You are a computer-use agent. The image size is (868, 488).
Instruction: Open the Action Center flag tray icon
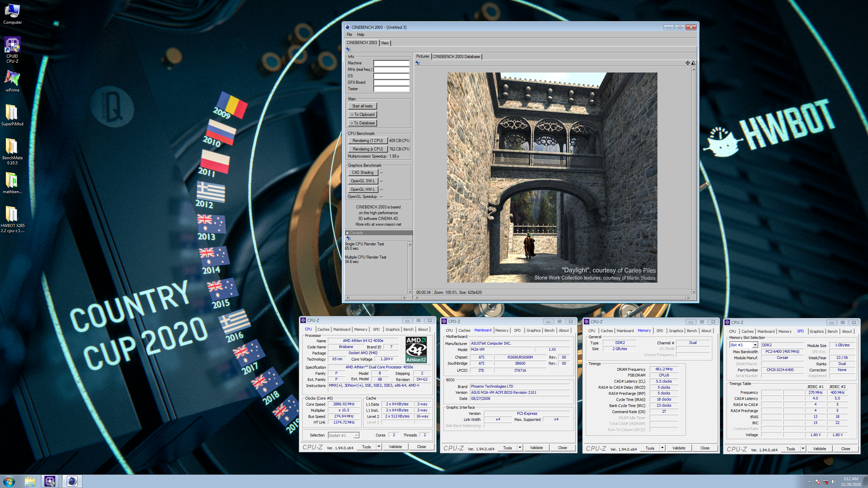817,482
